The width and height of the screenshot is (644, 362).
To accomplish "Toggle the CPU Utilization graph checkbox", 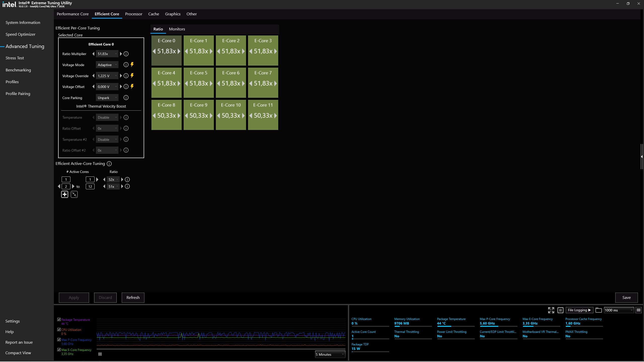I will tap(59, 330).
